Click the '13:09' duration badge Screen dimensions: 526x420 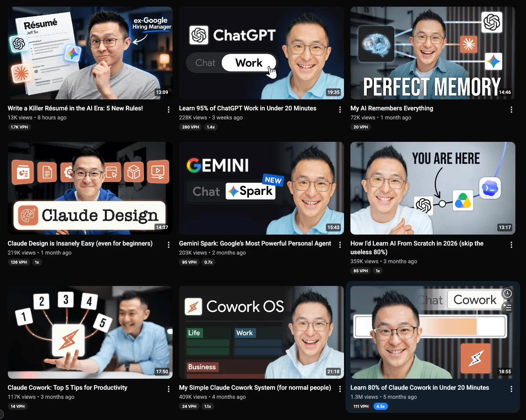tap(162, 92)
